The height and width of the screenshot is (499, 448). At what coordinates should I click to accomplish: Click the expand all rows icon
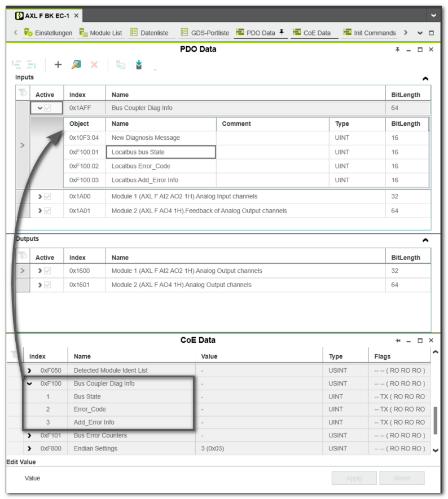[x=16, y=65]
